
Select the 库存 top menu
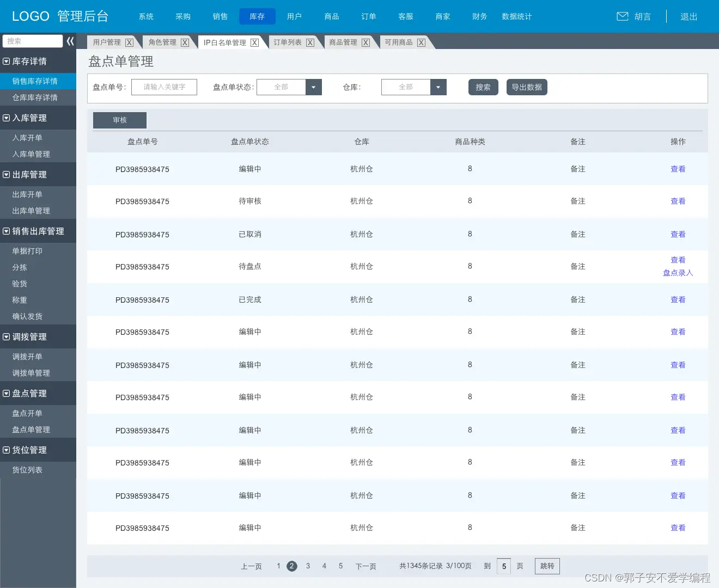[257, 16]
